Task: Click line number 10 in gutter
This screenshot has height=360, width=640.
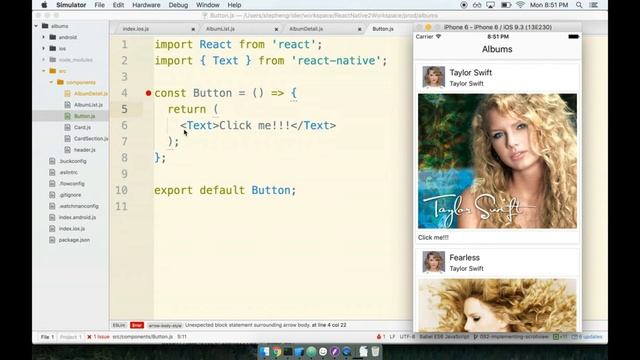Action: pyautogui.click(x=121, y=190)
